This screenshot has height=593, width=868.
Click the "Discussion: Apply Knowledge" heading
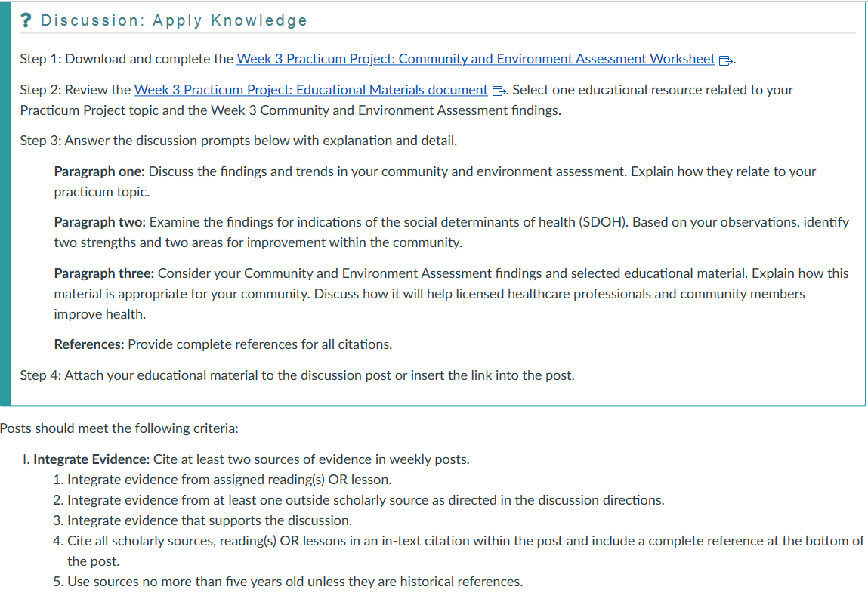coord(174,20)
